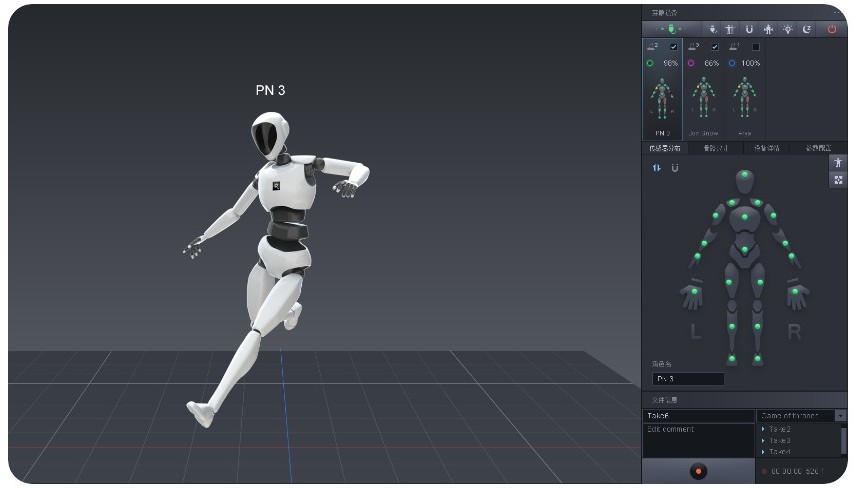Click the expand view icon beside body map
Image resolution: width=854 pixels, height=489 pixels.
[838, 180]
